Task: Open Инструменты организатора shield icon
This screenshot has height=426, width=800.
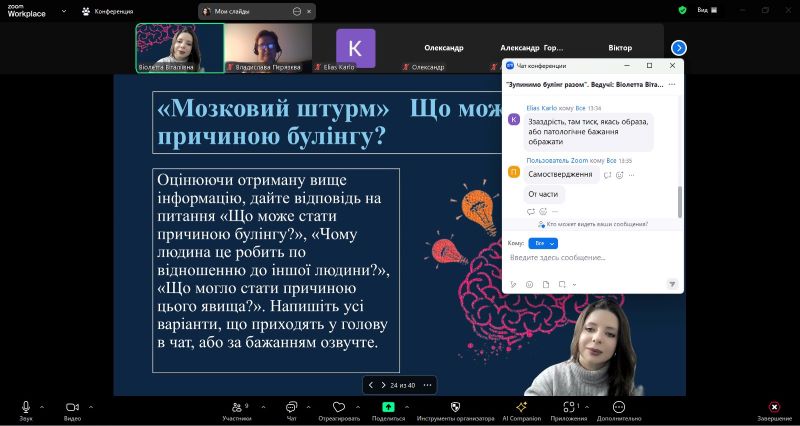Action: (x=456, y=410)
